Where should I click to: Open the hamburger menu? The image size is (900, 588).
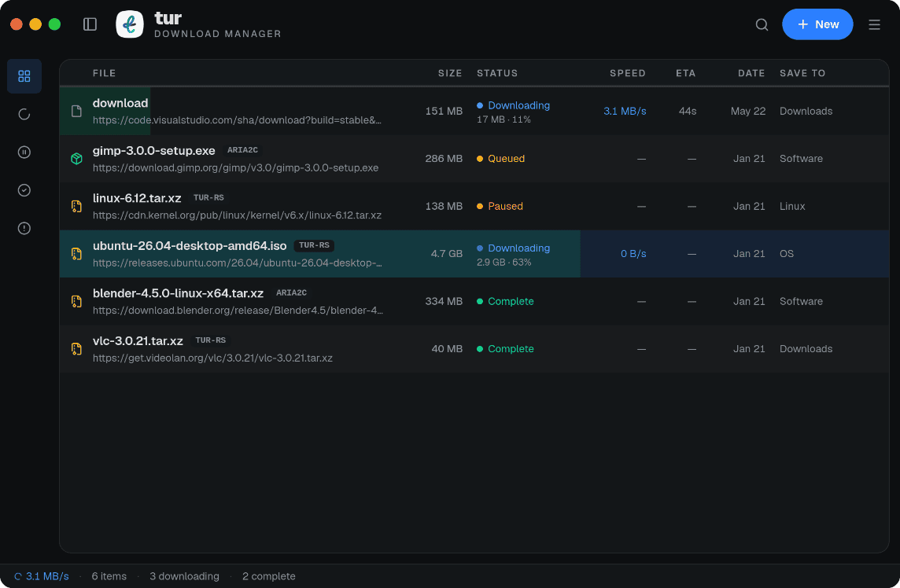click(x=874, y=24)
